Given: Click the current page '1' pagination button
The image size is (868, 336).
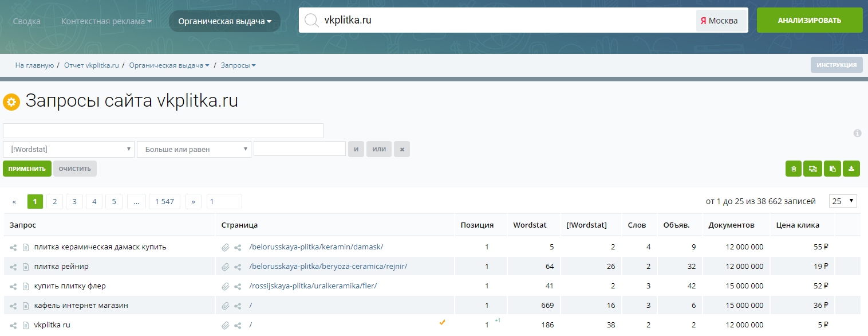Looking at the screenshot, I should pyautogui.click(x=35, y=201).
